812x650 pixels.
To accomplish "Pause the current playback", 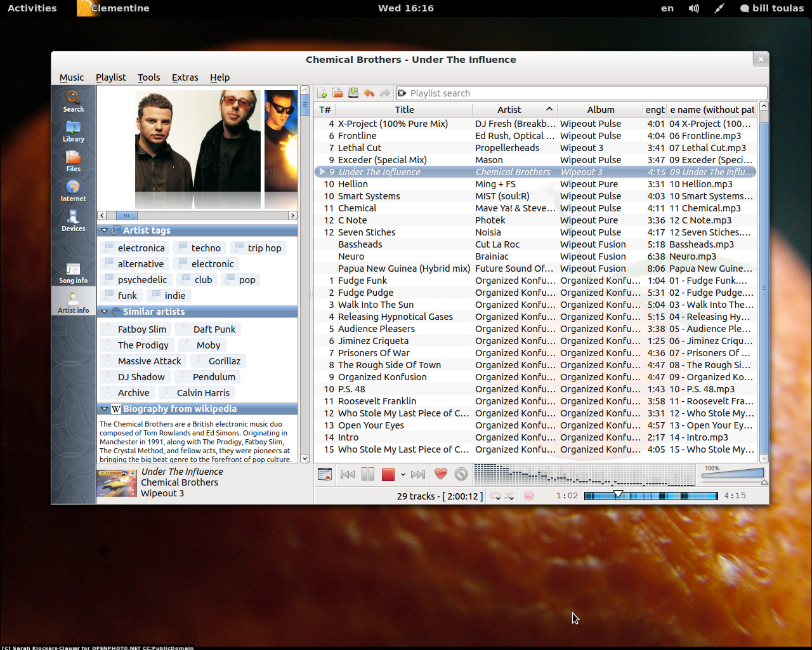I will (368, 474).
